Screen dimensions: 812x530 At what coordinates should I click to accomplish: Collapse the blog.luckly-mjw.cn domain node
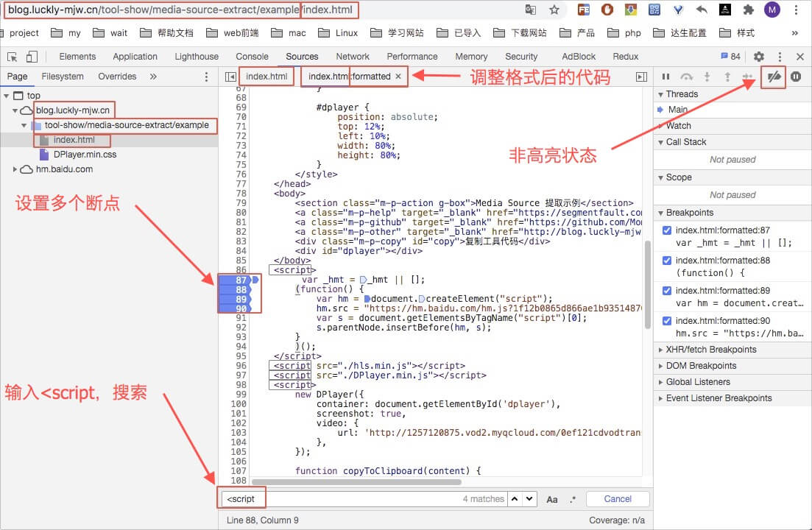point(15,110)
